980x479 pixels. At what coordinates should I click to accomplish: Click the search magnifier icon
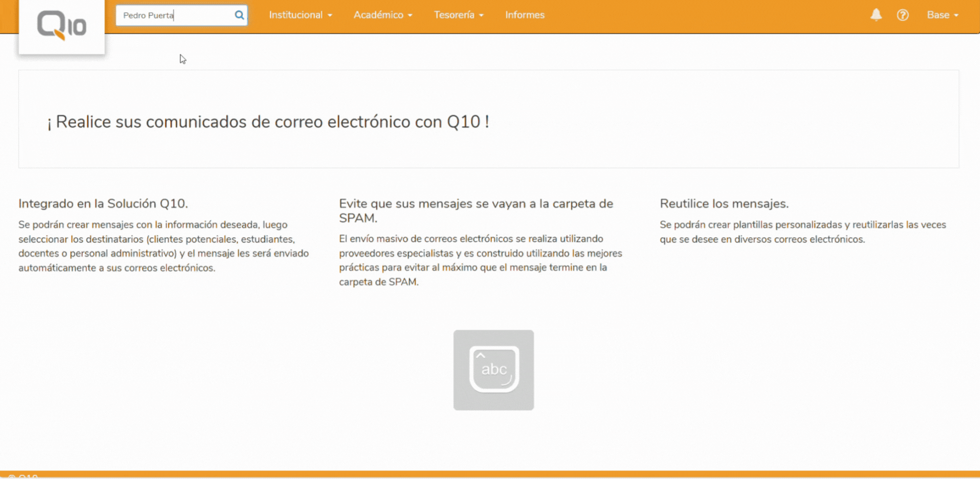click(x=239, y=15)
